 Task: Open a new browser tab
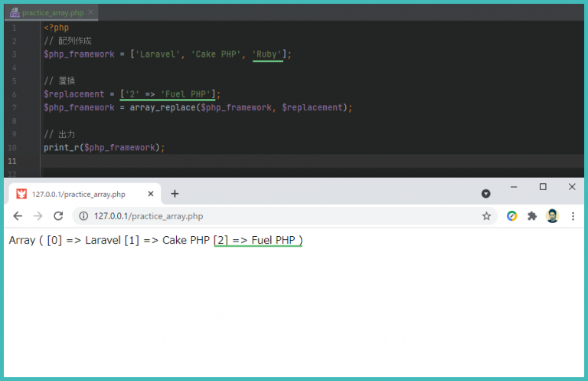coord(175,194)
